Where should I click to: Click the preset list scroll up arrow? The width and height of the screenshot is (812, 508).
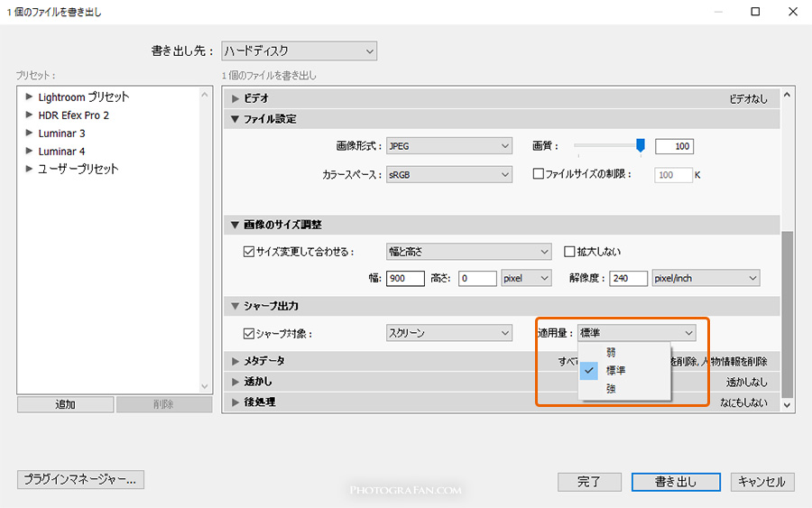click(205, 95)
